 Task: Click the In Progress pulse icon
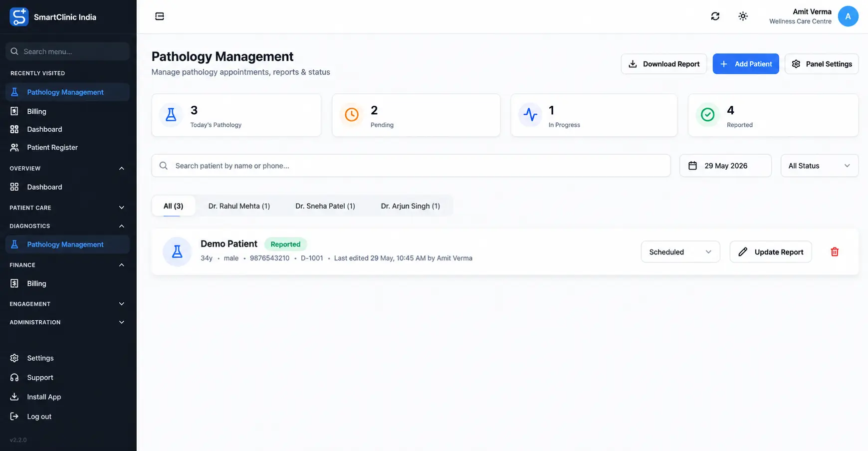pyautogui.click(x=530, y=115)
